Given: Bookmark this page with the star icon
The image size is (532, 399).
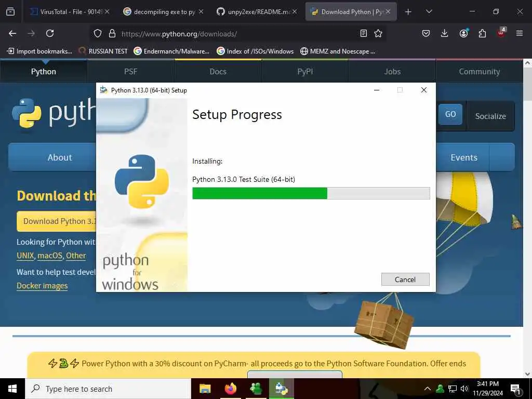Looking at the screenshot, I should point(378,33).
